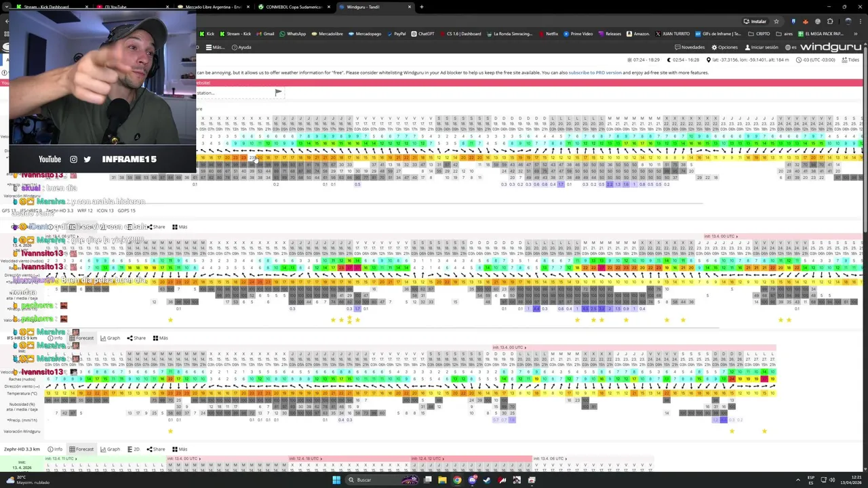This screenshot has width=868, height=488.
Task: Open La Ronda Simracing bookmark
Action: (x=511, y=33)
